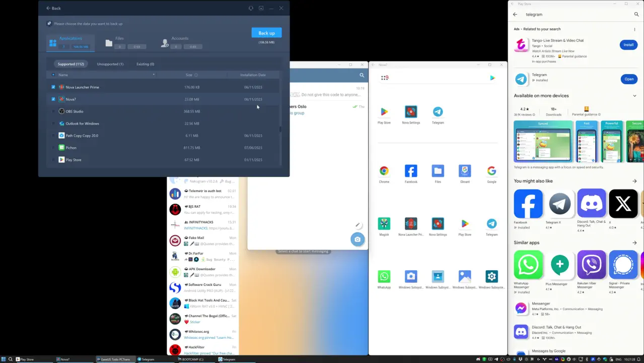
Task: Check the OBS Studio checkbox
Action: click(x=53, y=111)
